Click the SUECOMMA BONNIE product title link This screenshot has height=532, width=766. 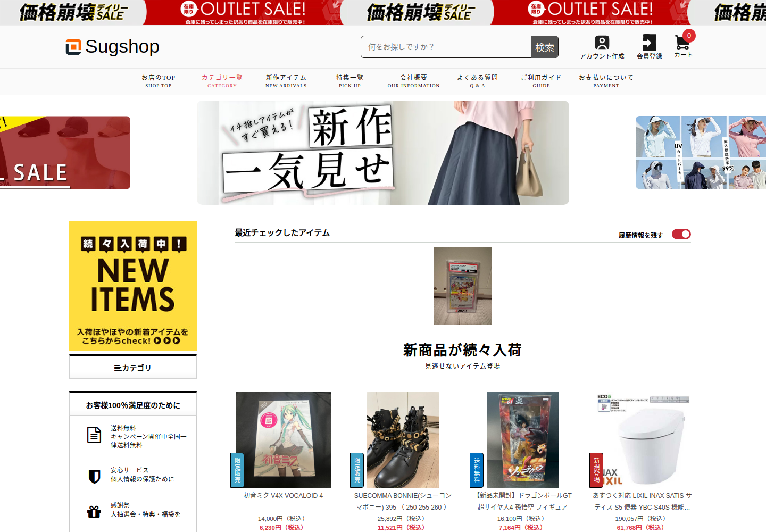pos(403,501)
